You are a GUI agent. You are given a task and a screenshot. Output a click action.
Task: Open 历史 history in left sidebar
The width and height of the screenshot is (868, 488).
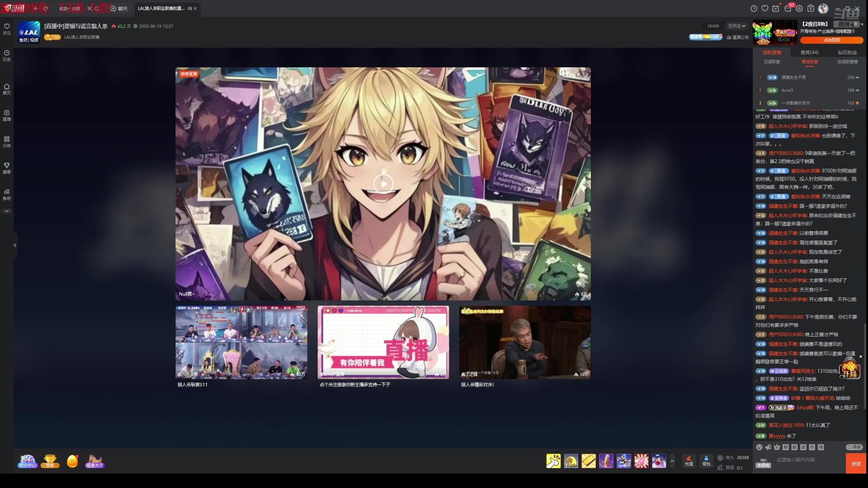point(6,56)
